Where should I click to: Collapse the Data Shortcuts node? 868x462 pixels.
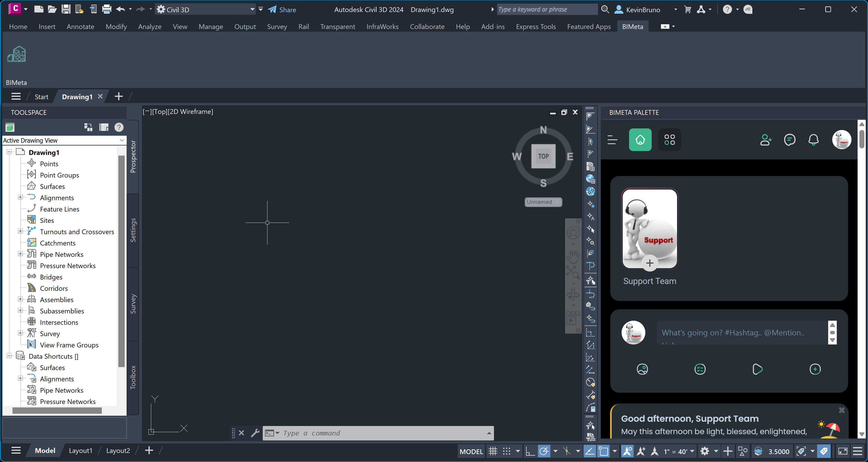pyautogui.click(x=9, y=356)
